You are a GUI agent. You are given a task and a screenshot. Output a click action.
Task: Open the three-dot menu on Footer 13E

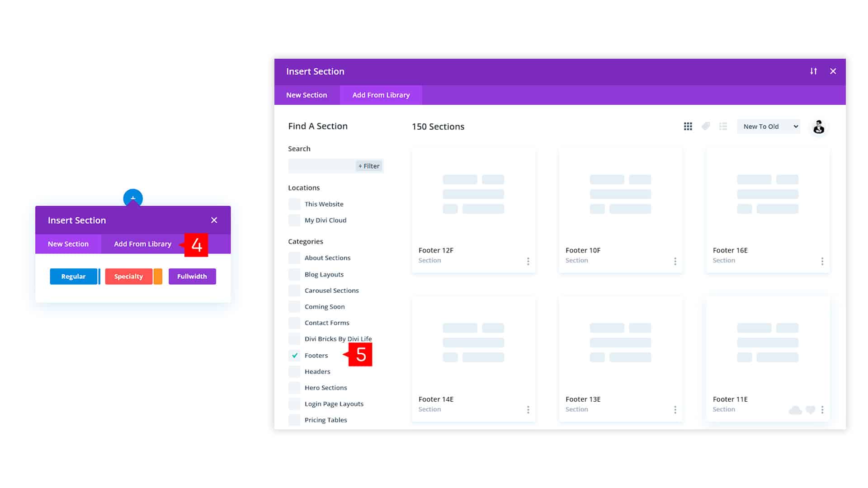pos(675,410)
